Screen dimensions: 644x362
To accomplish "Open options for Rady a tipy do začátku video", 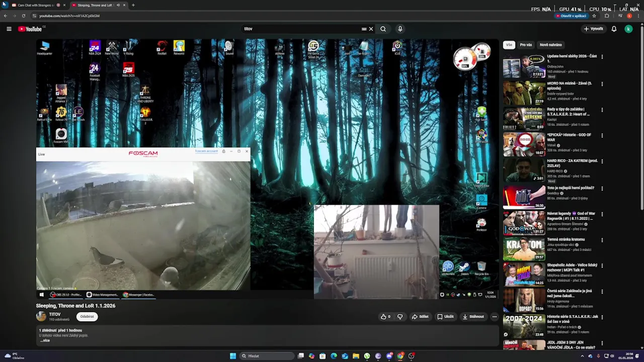I will pyautogui.click(x=602, y=110).
